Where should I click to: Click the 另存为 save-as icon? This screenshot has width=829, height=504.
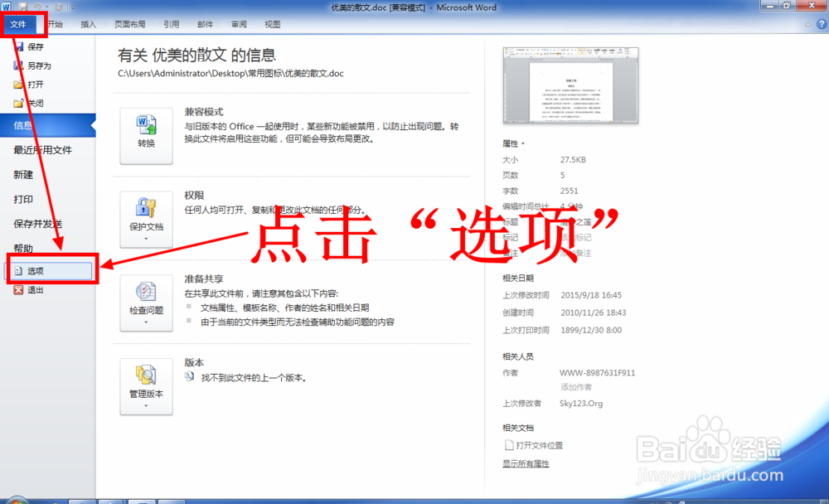(18, 65)
